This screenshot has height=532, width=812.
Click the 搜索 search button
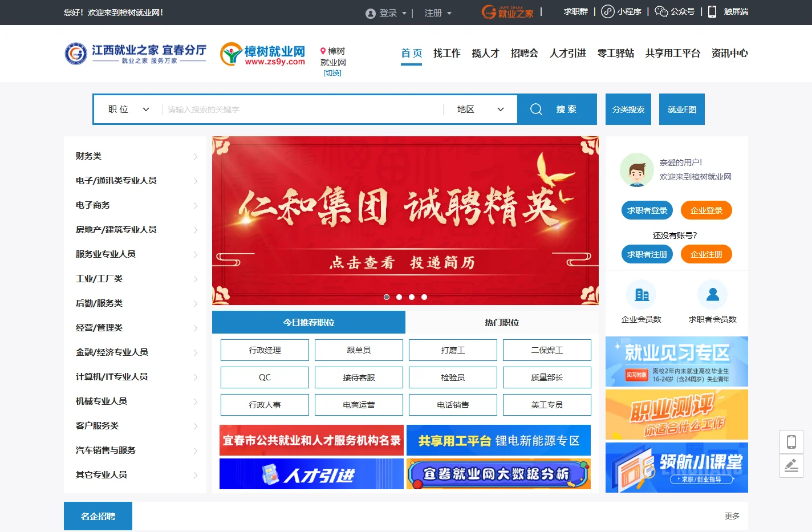tap(557, 109)
